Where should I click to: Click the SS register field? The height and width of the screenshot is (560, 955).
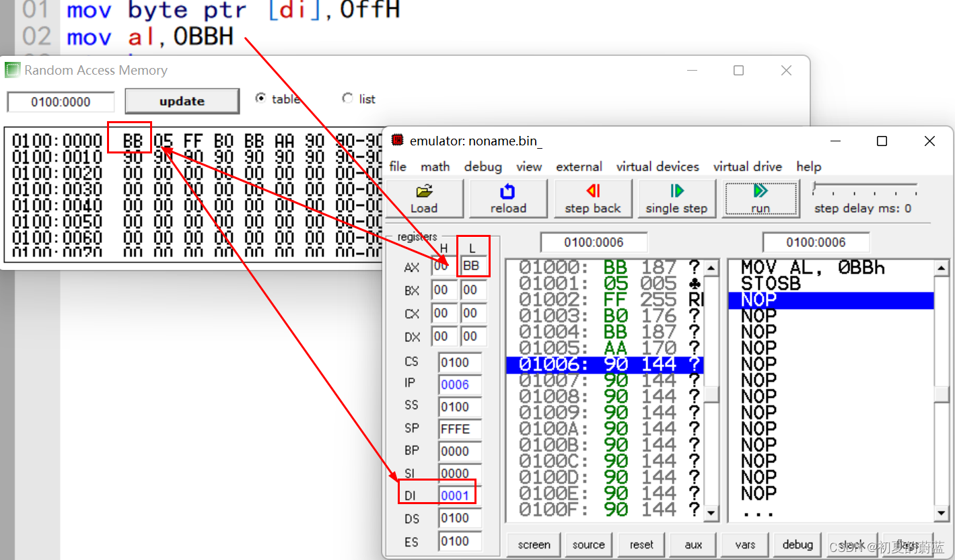[460, 407]
